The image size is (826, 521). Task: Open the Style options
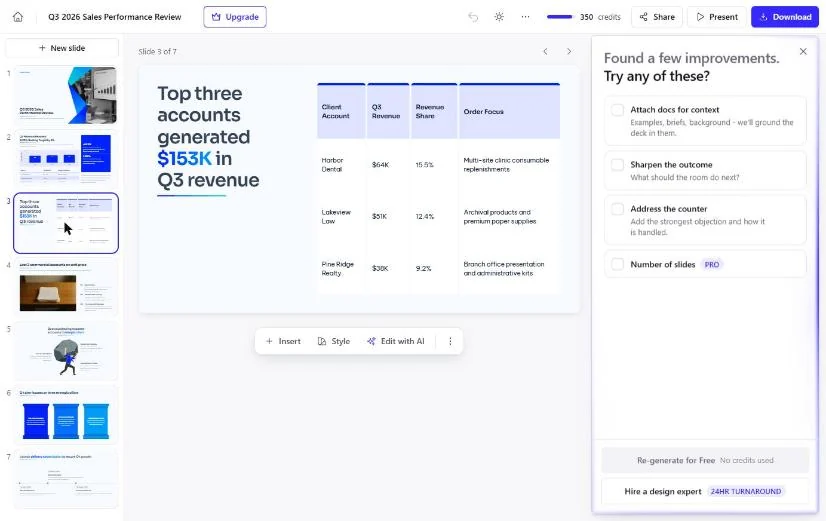(x=334, y=341)
